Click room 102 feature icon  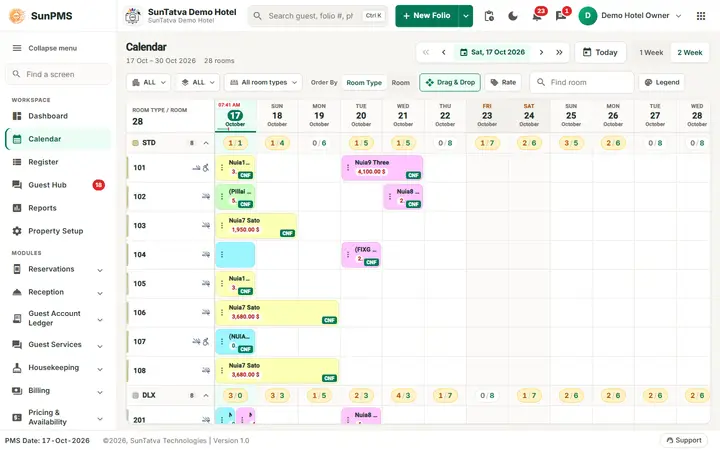[206, 197]
